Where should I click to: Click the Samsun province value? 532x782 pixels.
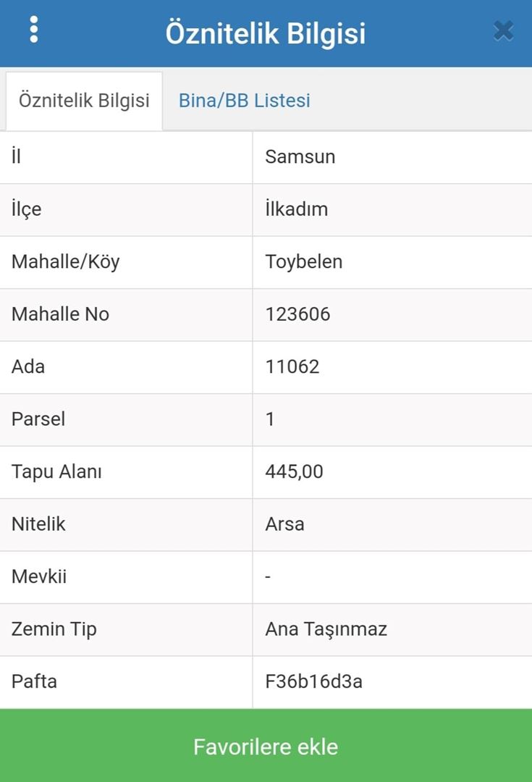click(300, 157)
